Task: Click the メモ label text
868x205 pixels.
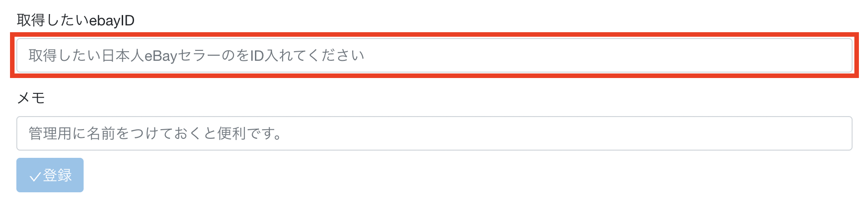Action: (x=31, y=98)
